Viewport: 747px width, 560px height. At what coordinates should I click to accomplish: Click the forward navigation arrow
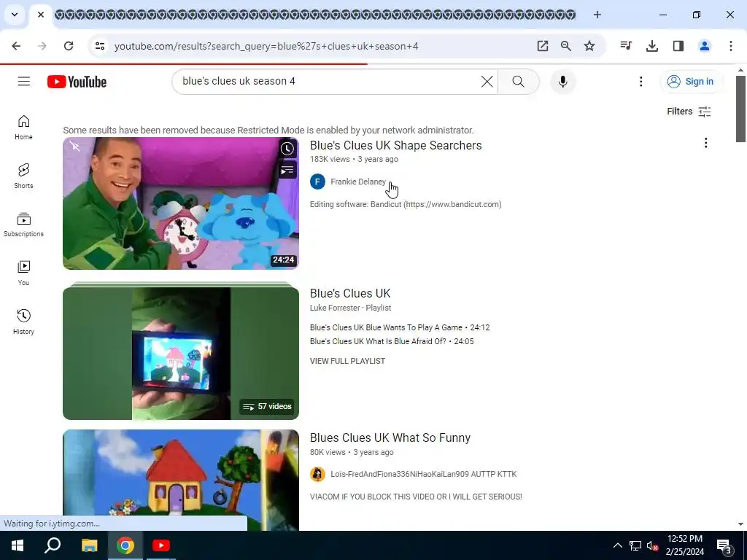(x=42, y=46)
